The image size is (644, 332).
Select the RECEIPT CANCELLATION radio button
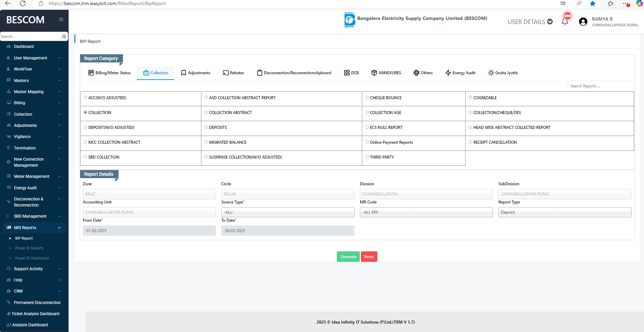470,142
